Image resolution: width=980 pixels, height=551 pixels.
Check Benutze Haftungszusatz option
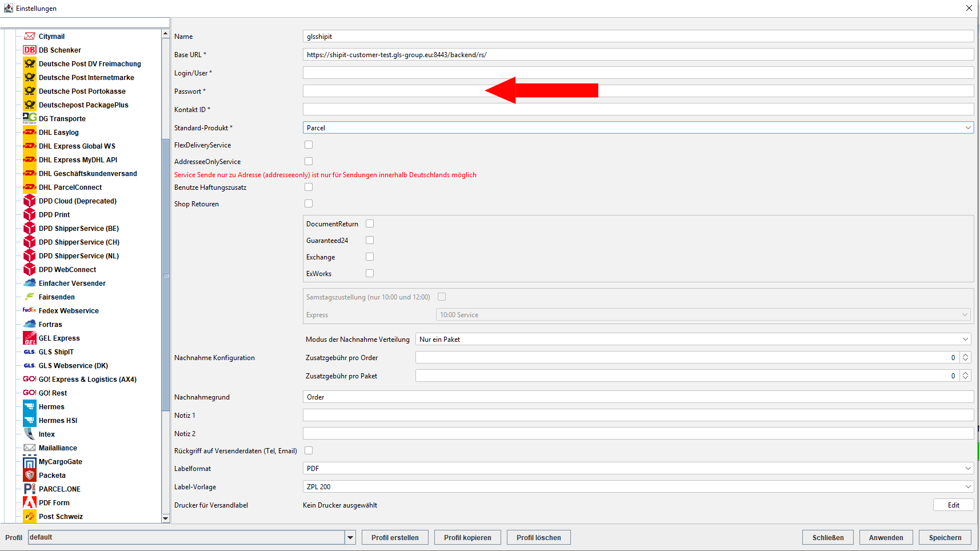pos(309,187)
